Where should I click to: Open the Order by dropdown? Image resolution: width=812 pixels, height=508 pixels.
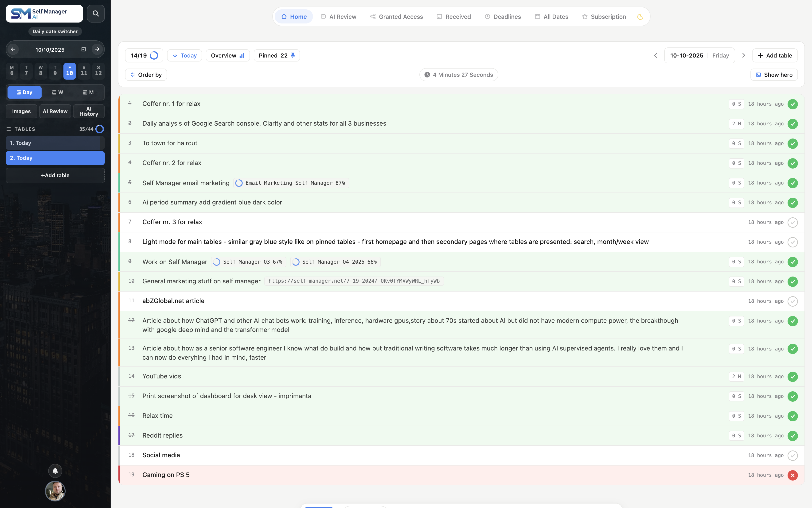146,75
